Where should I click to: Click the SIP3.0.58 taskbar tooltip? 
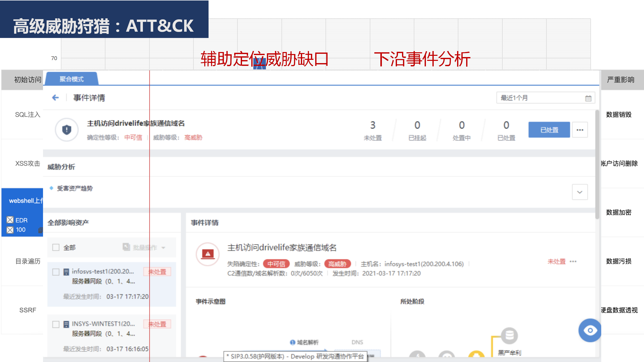click(295, 356)
